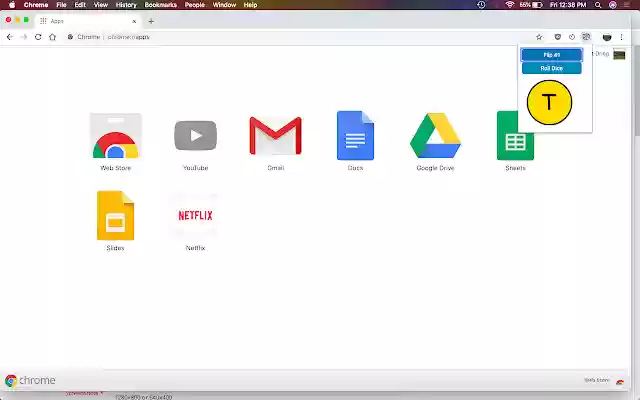Screen dimensions: 640x400
Task: Click the Time Machine clock icon
Action: (481, 5)
